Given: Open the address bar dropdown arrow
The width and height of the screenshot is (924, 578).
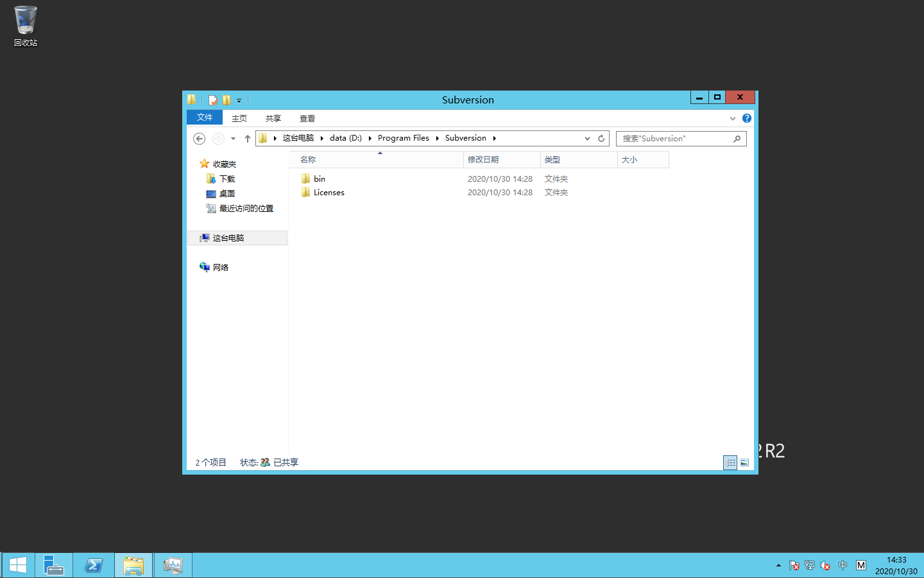Looking at the screenshot, I should 587,138.
